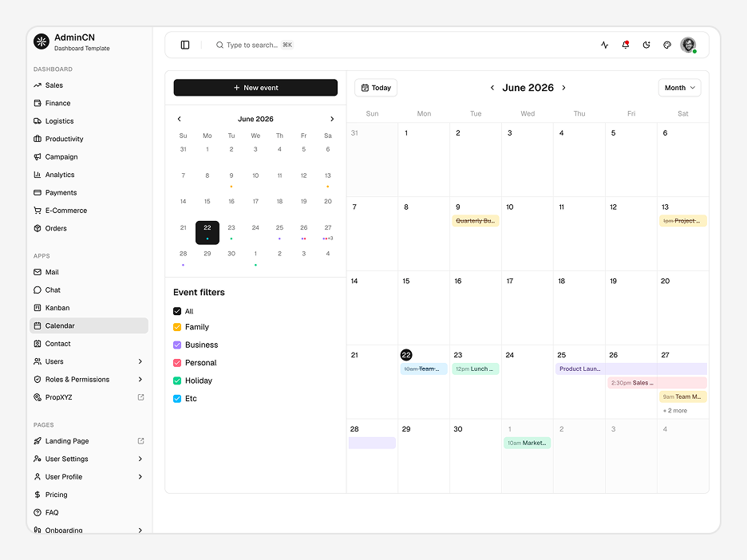Go to next month in mini calendar
Viewport: 747px width, 560px height.
click(332, 119)
